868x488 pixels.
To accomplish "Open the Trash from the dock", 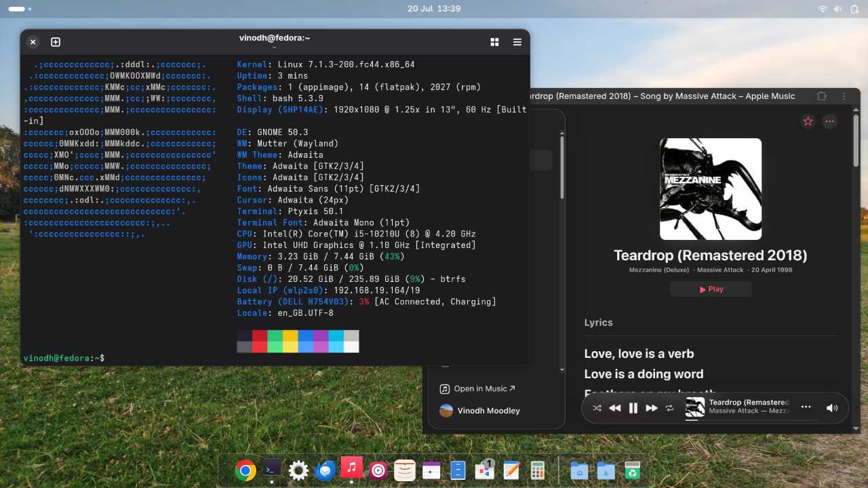I will pyautogui.click(x=632, y=470).
